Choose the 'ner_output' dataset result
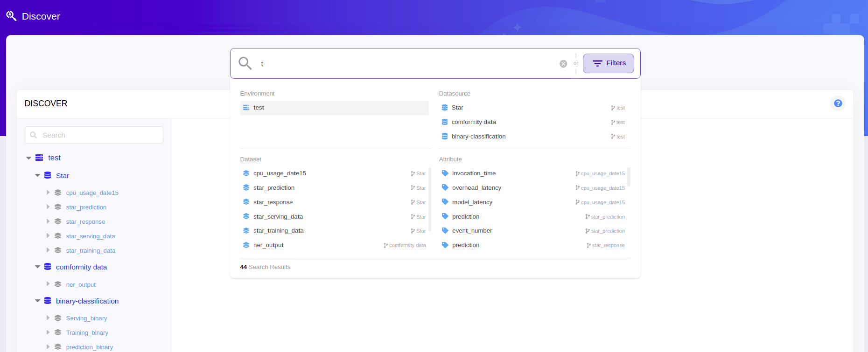 tap(334, 245)
